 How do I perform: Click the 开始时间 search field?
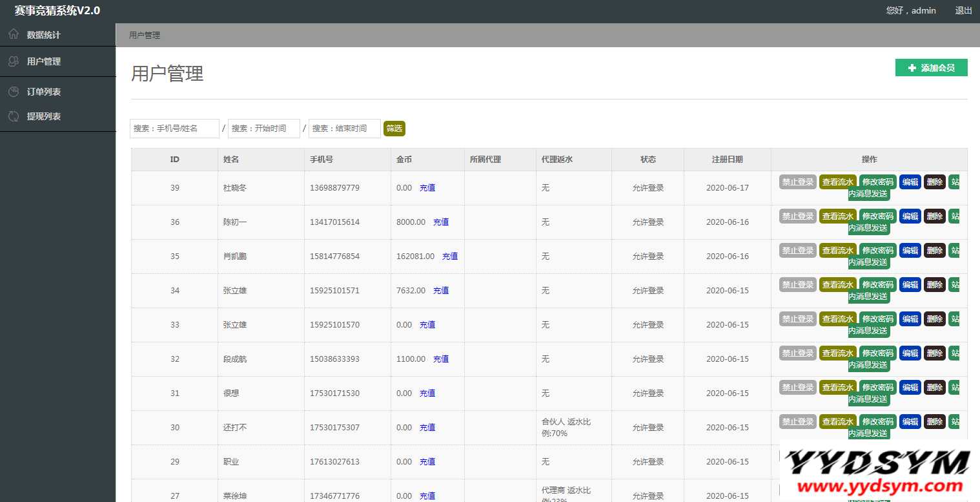pyautogui.click(x=263, y=129)
